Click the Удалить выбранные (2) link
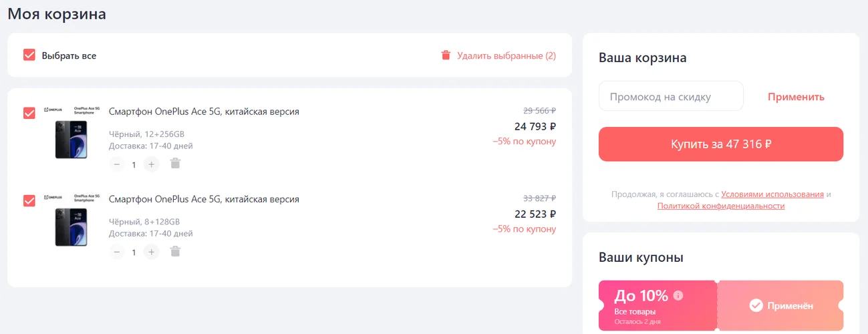The height and width of the screenshot is (334, 868). (x=507, y=55)
